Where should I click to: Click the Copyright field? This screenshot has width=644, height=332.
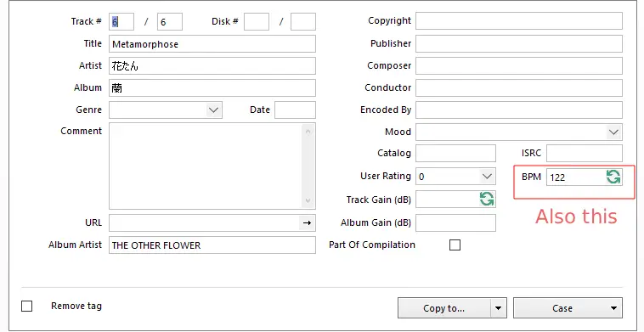(x=519, y=21)
